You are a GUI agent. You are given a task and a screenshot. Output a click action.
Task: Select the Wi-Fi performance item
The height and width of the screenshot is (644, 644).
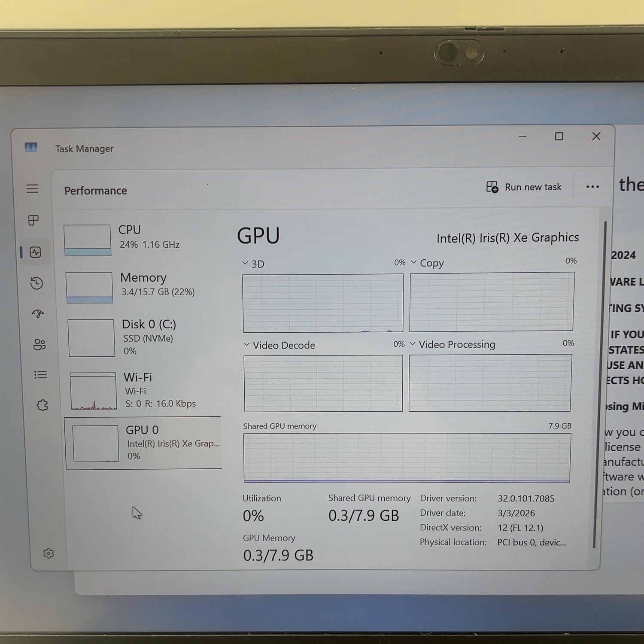[x=145, y=390]
